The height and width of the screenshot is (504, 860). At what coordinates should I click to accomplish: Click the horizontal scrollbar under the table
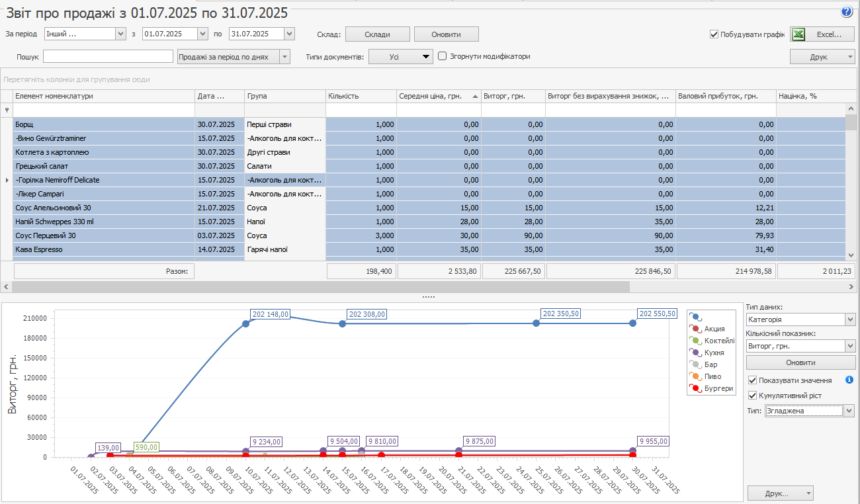[321, 287]
